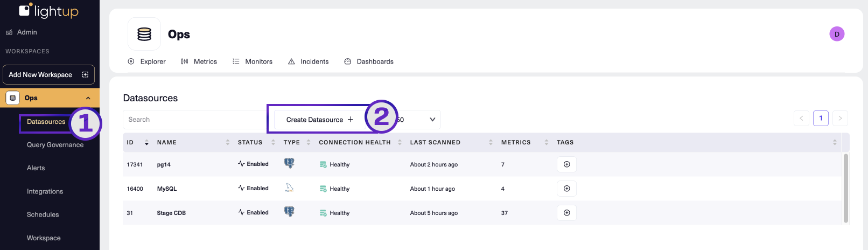Click the MySQL type icon
The image size is (868, 250).
point(289,188)
